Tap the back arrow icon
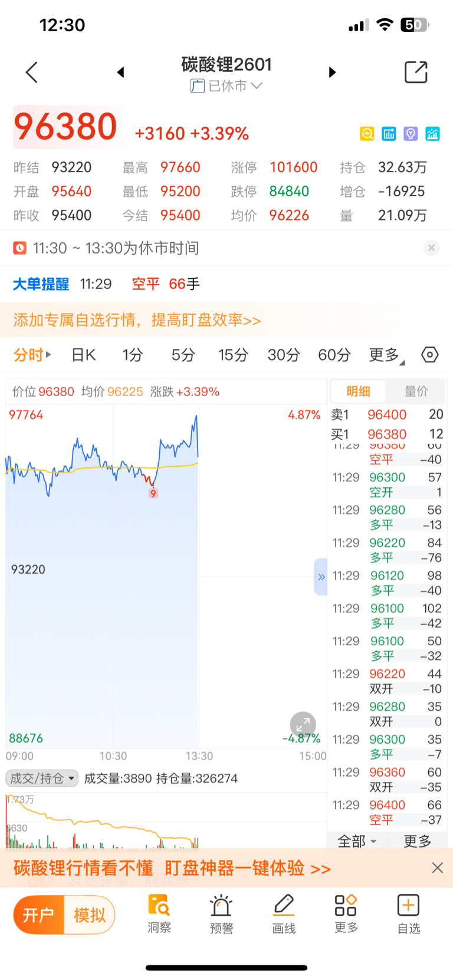The image size is (453, 980). click(x=32, y=72)
